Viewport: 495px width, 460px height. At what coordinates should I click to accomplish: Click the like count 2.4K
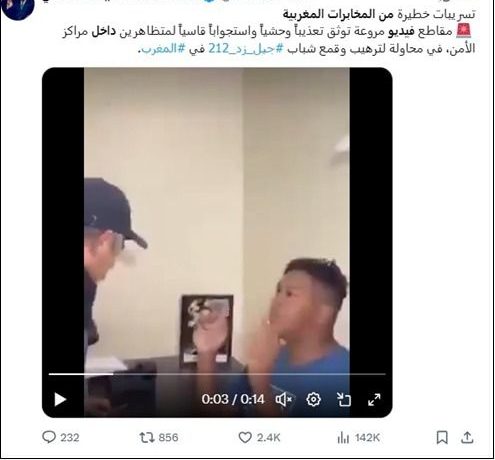coord(269,437)
